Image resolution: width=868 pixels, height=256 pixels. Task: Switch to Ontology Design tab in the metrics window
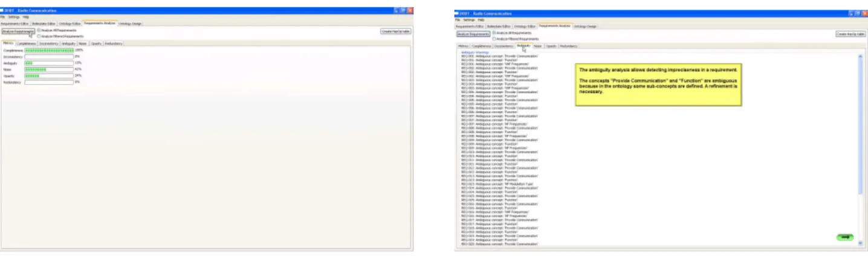130,24
